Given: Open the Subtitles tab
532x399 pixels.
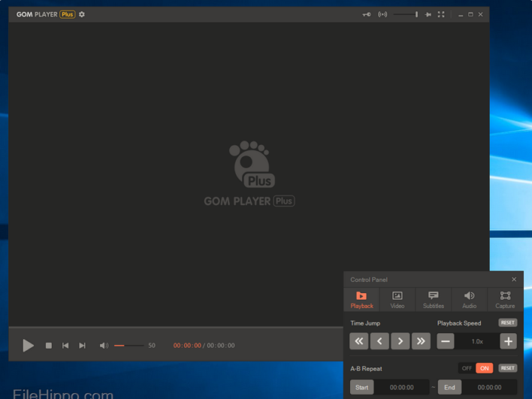Looking at the screenshot, I should coord(434,300).
